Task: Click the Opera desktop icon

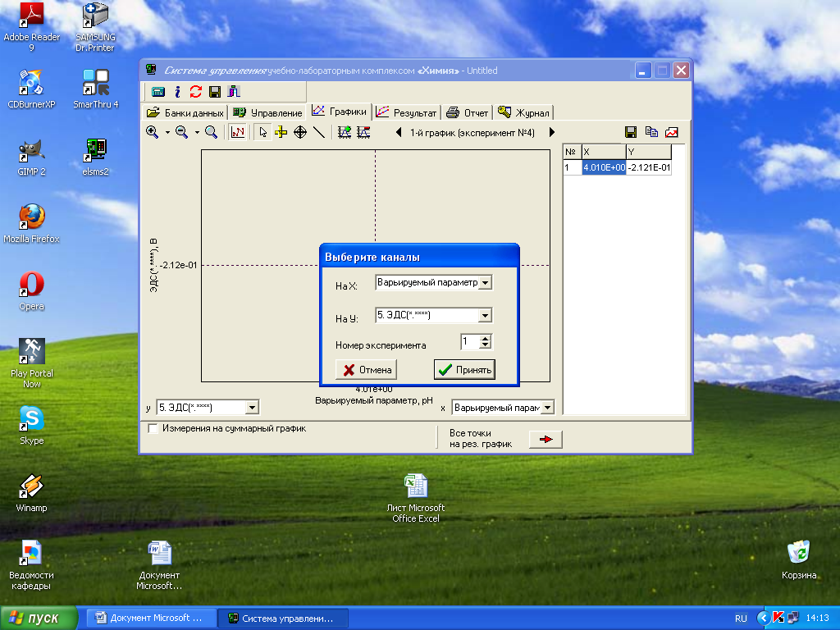Action: (x=32, y=291)
